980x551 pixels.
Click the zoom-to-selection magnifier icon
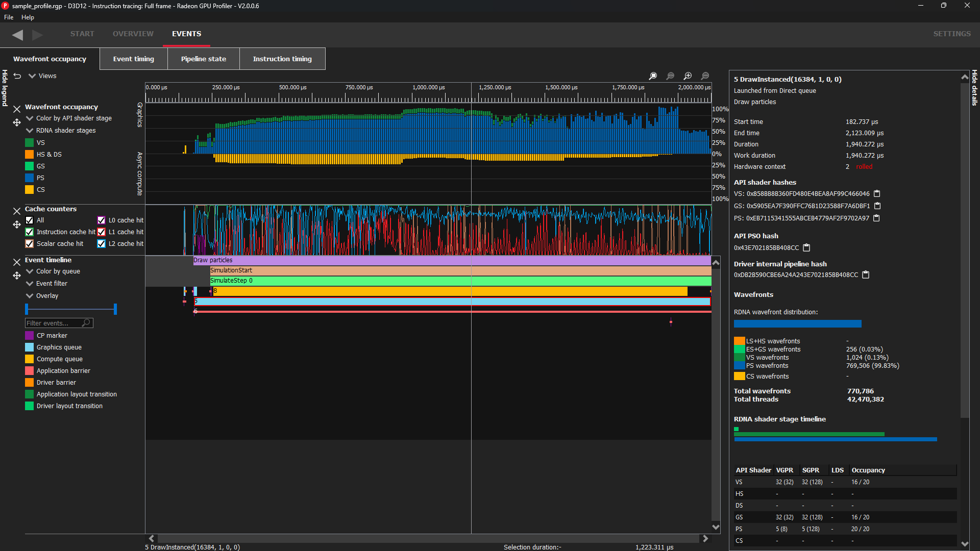pos(653,76)
